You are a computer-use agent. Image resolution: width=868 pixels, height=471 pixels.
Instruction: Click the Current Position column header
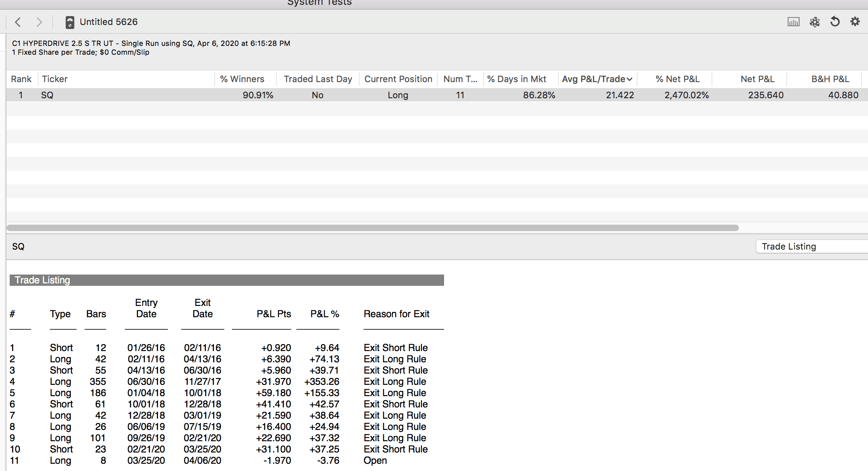click(x=398, y=79)
